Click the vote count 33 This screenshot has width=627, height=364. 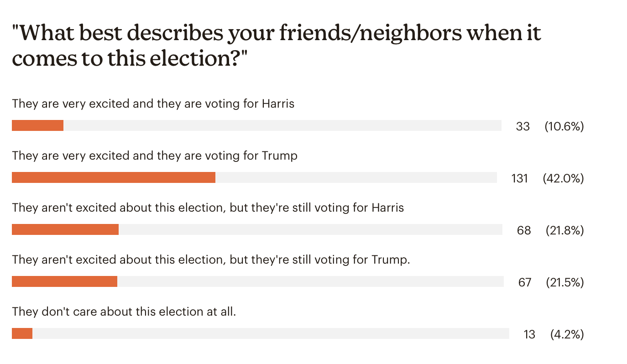[x=523, y=126]
